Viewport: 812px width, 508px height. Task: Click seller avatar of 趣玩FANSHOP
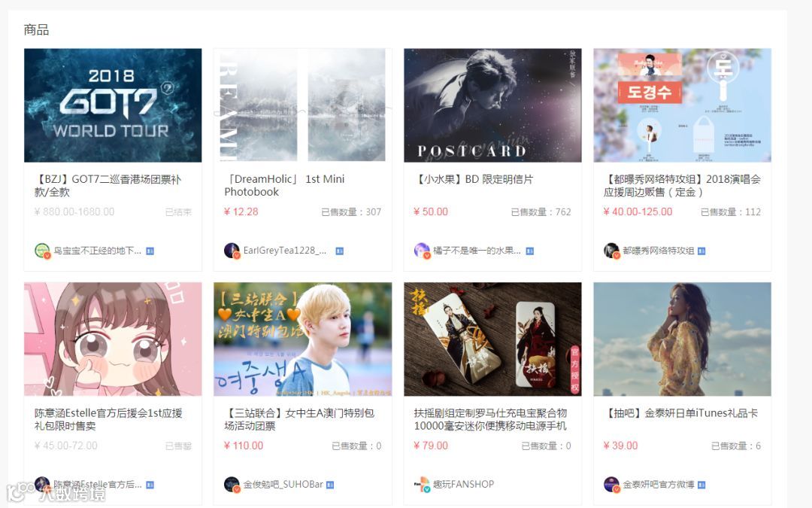pyautogui.click(x=422, y=485)
